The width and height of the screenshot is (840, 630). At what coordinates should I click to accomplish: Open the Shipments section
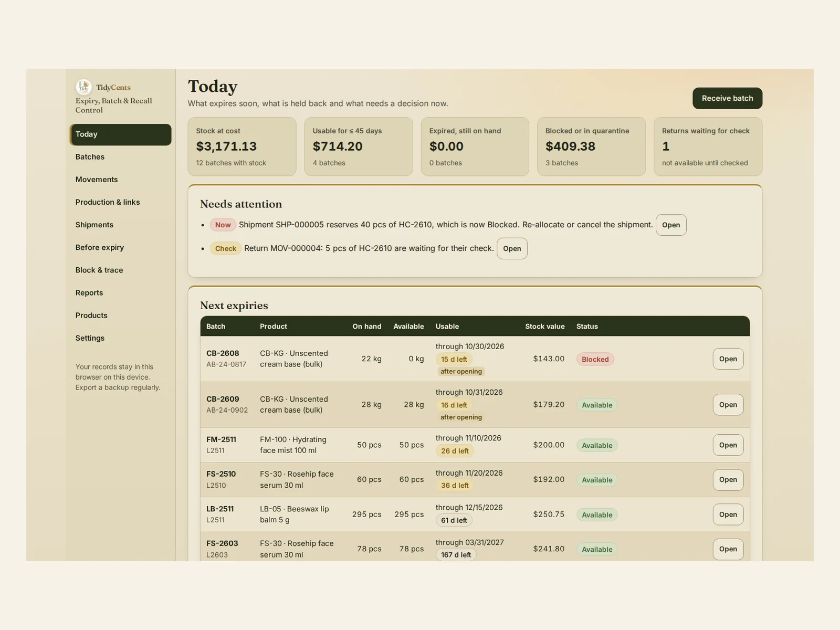(x=121, y=225)
